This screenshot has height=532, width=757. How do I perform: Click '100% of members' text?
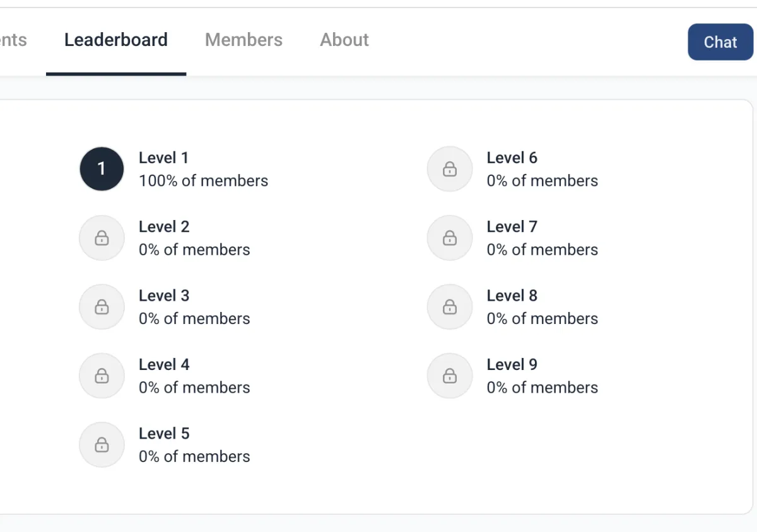coord(203,181)
